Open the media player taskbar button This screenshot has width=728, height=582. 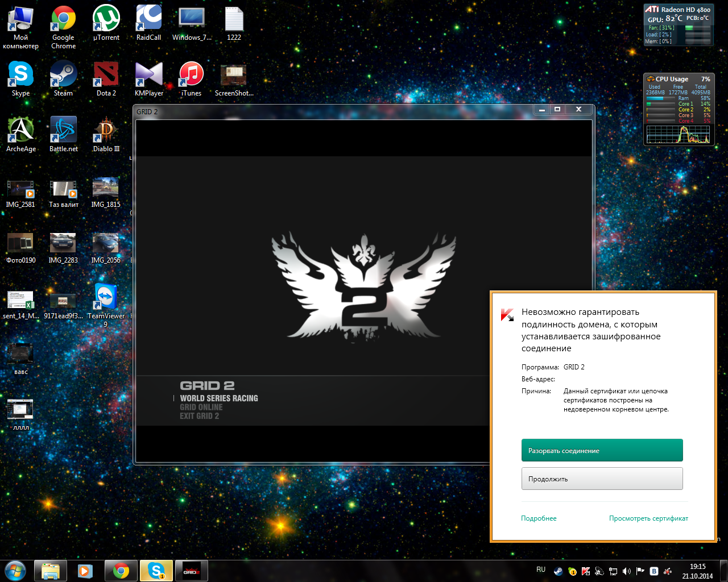[85, 571]
